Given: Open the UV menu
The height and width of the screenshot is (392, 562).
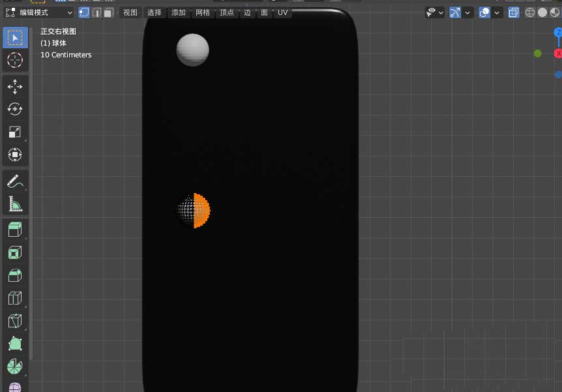Looking at the screenshot, I should 283,12.
